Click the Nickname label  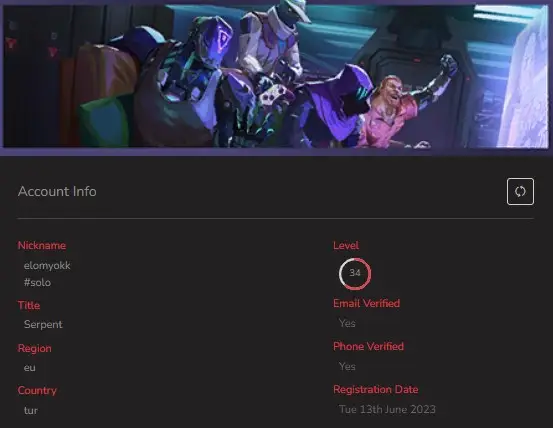pos(42,245)
